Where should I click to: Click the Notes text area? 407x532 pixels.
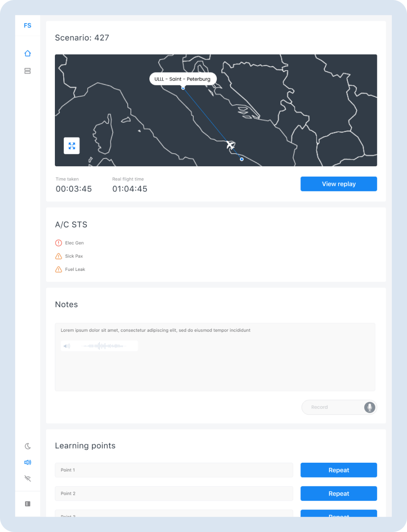[215, 357]
